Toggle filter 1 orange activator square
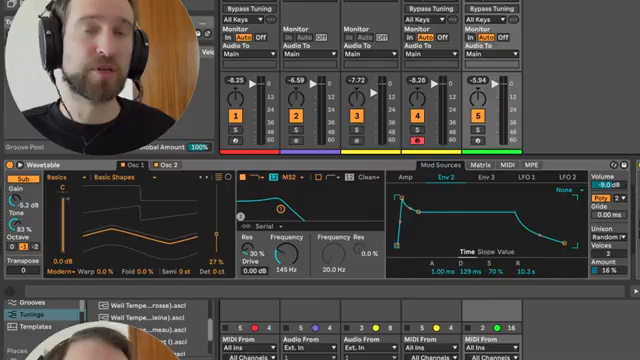 (242, 177)
